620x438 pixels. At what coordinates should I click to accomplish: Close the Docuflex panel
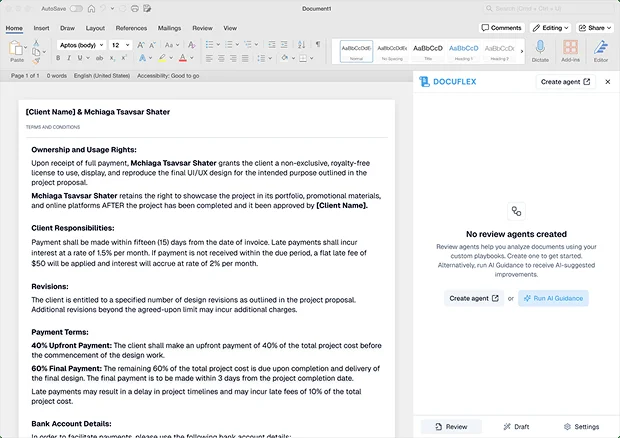pos(607,82)
